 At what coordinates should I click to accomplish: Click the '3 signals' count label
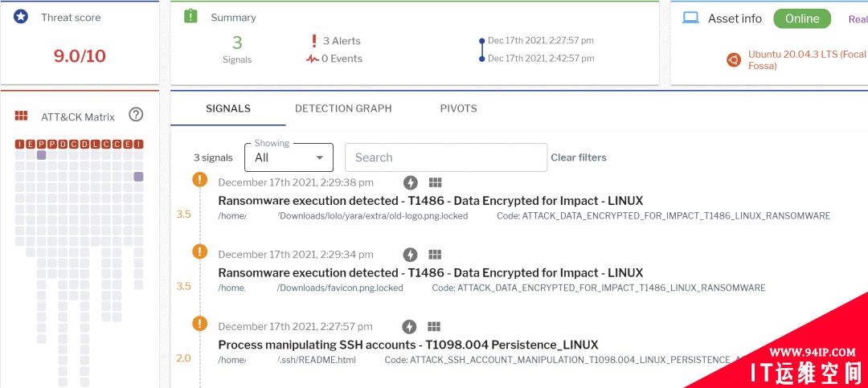click(x=213, y=157)
